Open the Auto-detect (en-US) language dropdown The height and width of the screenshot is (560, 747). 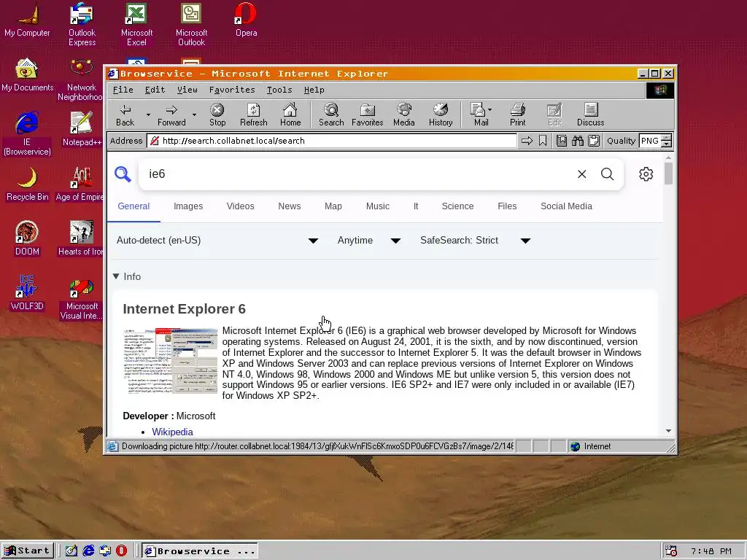217,241
